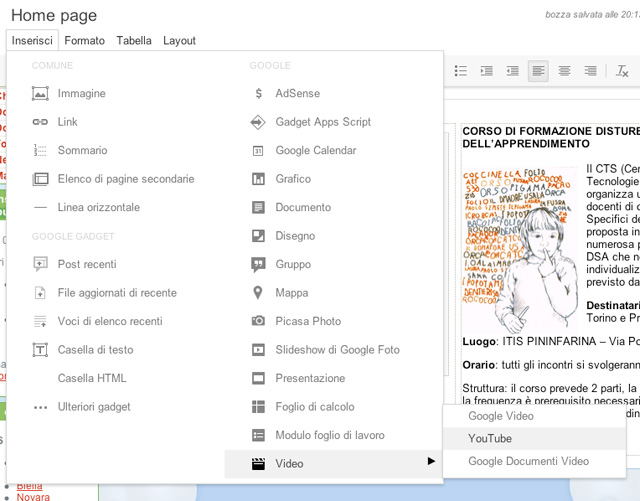Pick Picasa Photo from the Google list
The height and width of the screenshot is (501, 640).
point(308,321)
